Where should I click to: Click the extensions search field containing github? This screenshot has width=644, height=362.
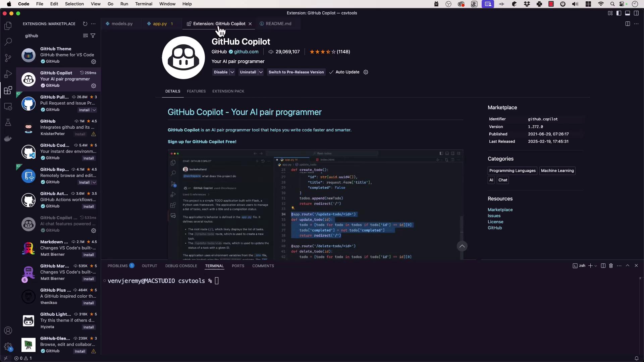pyautogui.click(x=52, y=36)
